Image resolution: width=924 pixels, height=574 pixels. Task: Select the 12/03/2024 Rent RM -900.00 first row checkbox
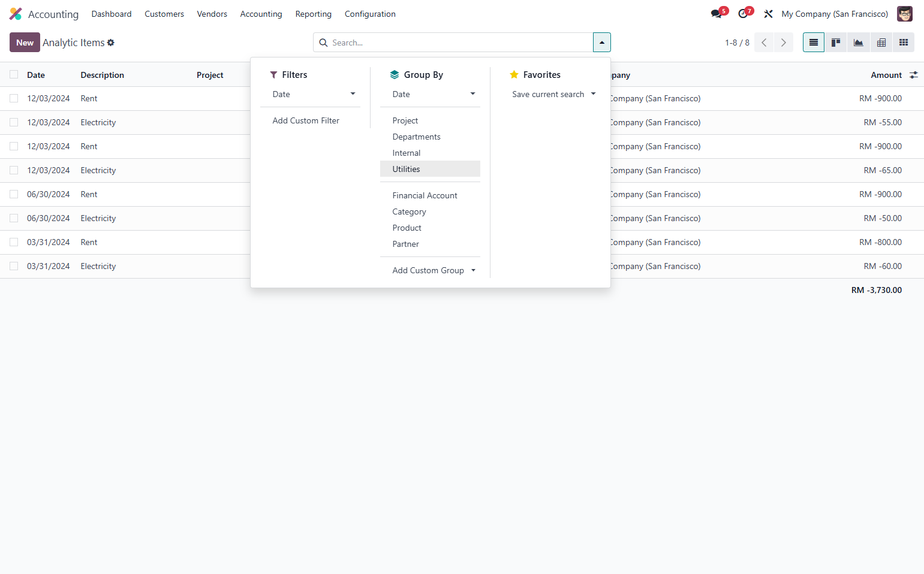[14, 98]
